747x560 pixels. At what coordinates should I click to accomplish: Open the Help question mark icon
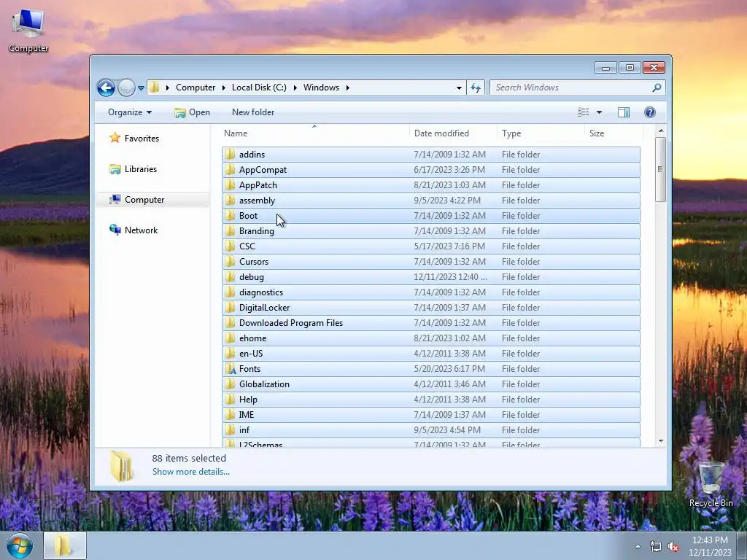(650, 112)
